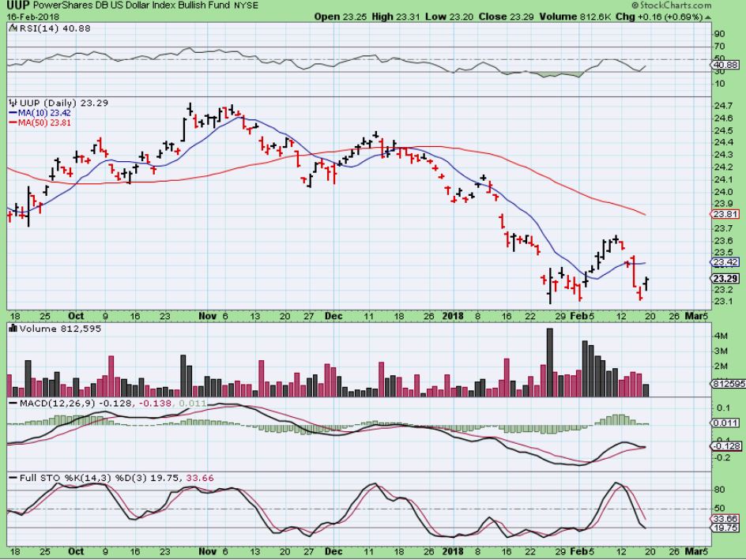Click the Nov label on the bottom date axis
The width and height of the screenshot is (746, 560).
(207, 551)
